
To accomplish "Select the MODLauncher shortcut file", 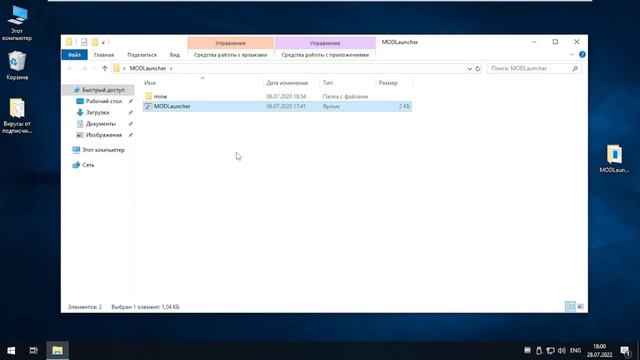I will pyautogui.click(x=277, y=107).
